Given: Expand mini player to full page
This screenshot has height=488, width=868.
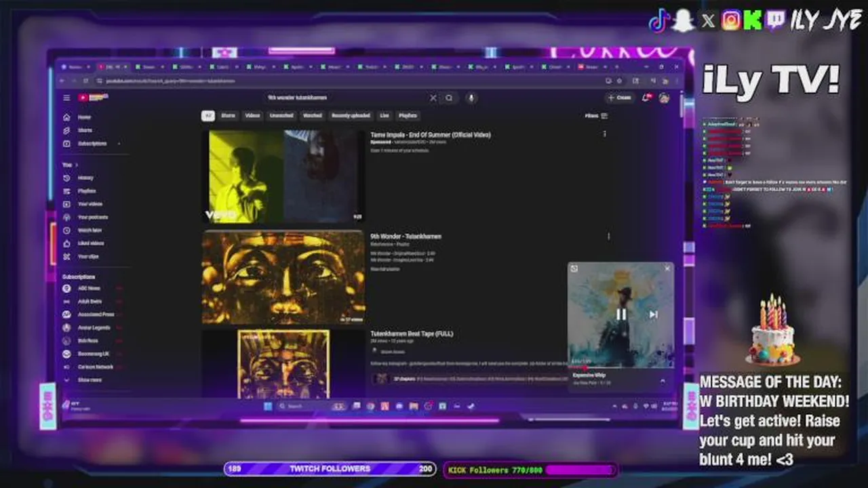Looking at the screenshot, I should click(574, 268).
